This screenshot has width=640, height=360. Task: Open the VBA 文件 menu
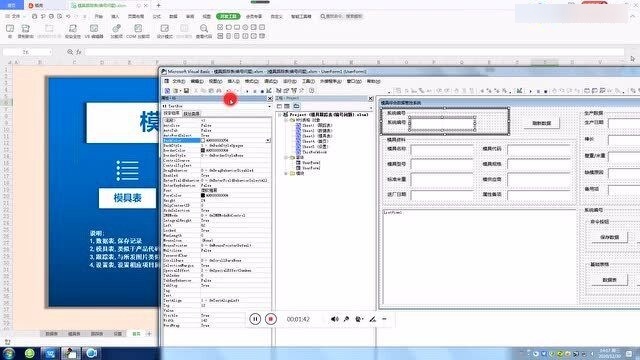178,81
